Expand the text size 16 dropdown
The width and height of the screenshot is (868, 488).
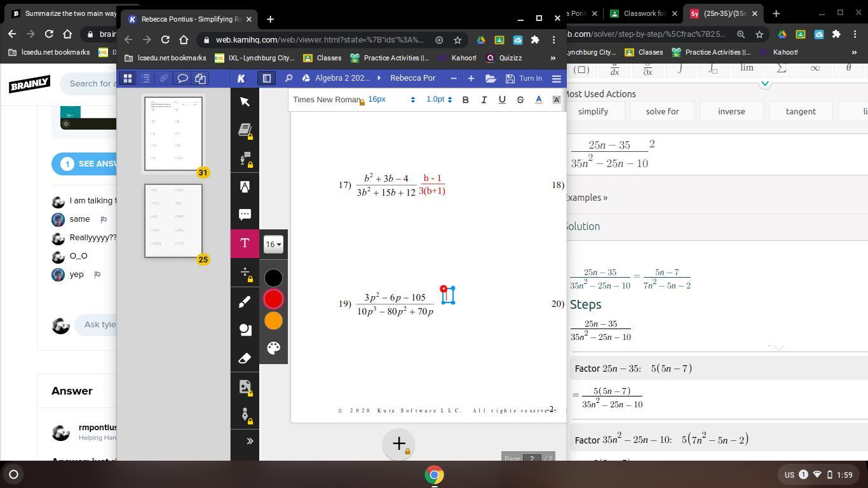273,244
